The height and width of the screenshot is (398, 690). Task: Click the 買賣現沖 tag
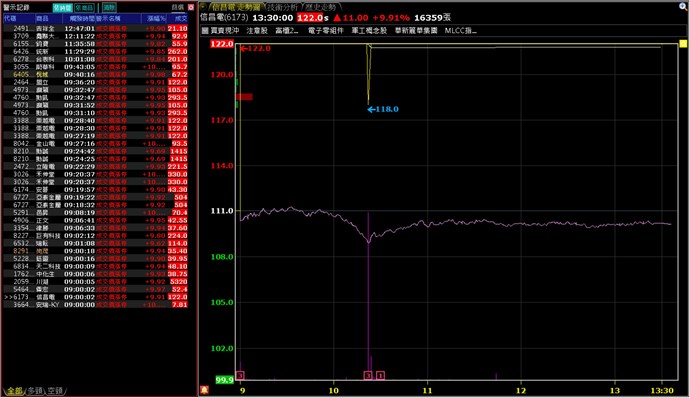tap(225, 30)
